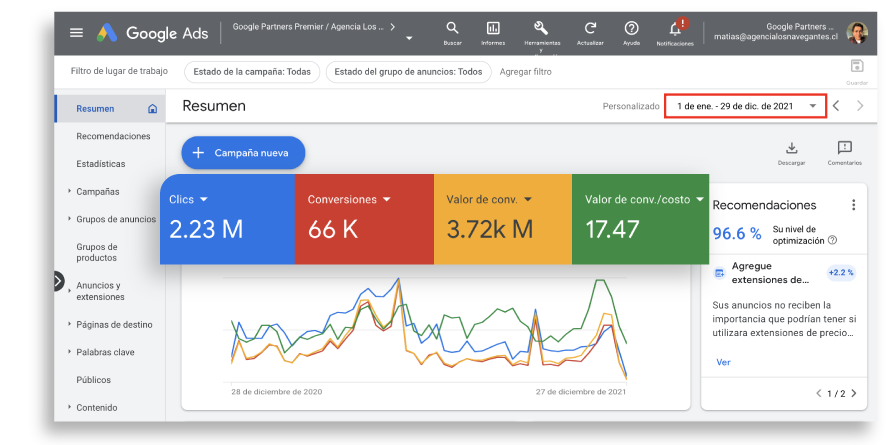Select the yellow Valor de conv. tile
The height and width of the screenshot is (445, 888).
[503, 219]
